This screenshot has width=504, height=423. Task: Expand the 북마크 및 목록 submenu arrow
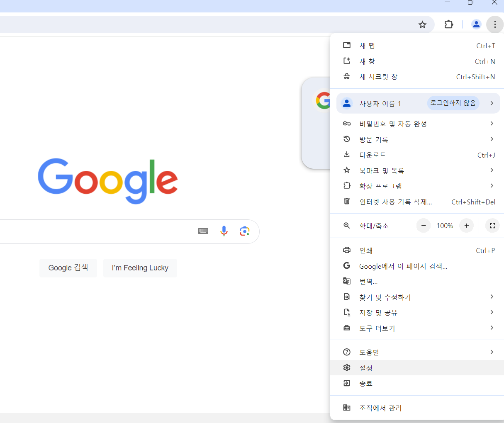coord(492,170)
